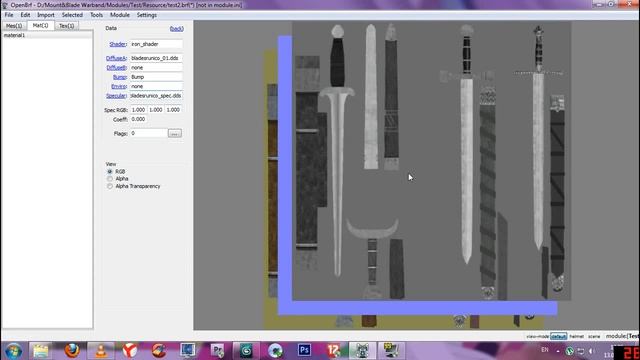This screenshot has height=360, width=640.
Task: Open the last pinned taskbar application icon
Action: 391,351
